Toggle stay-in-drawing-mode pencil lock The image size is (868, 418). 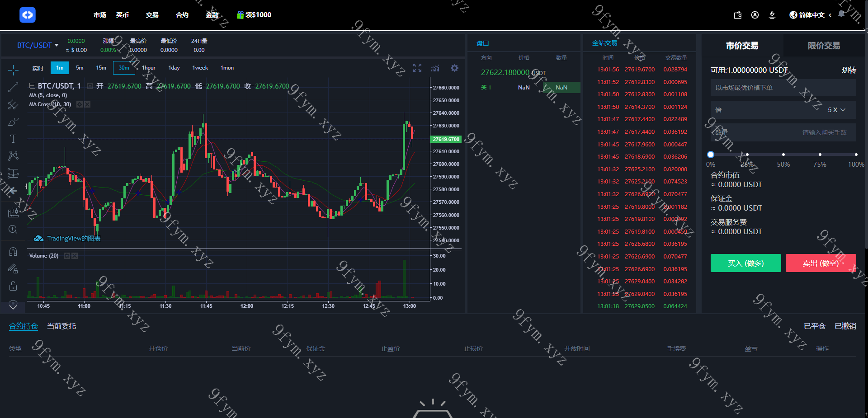tap(13, 268)
